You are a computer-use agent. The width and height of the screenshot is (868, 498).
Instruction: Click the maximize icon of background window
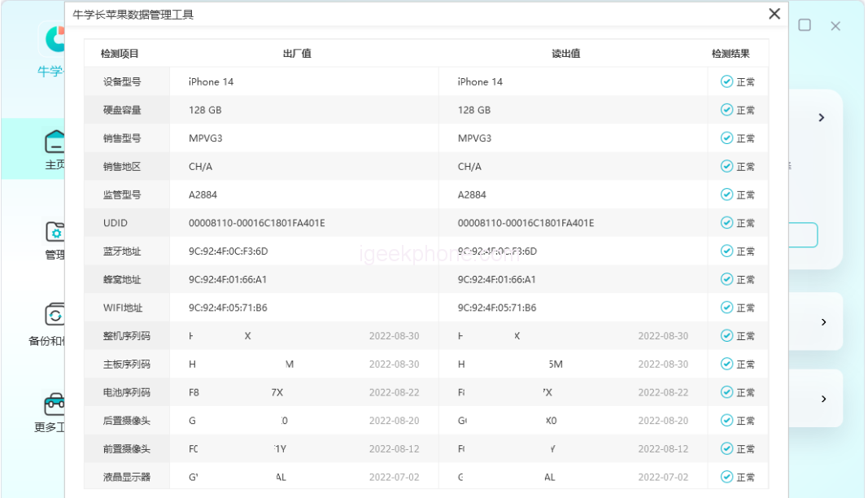click(x=805, y=25)
